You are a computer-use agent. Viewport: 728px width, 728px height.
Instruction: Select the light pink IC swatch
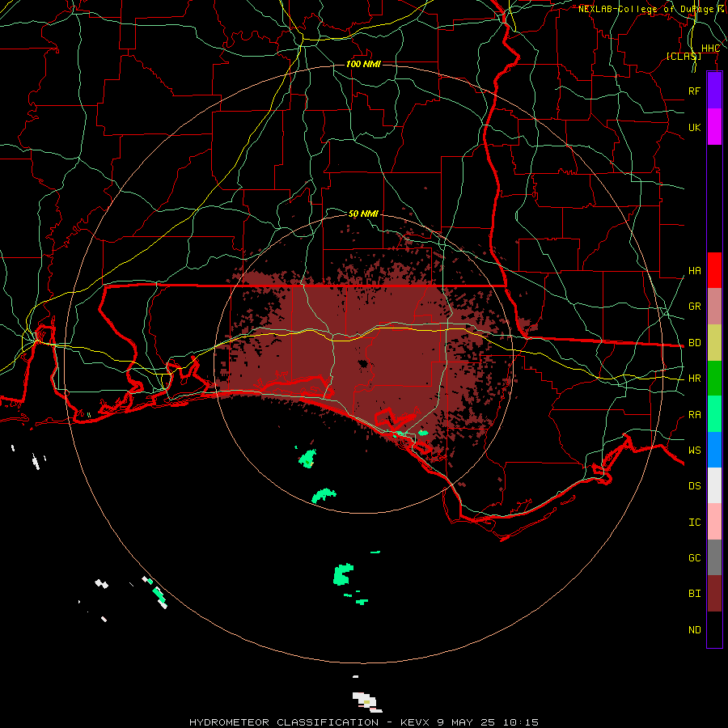714,522
